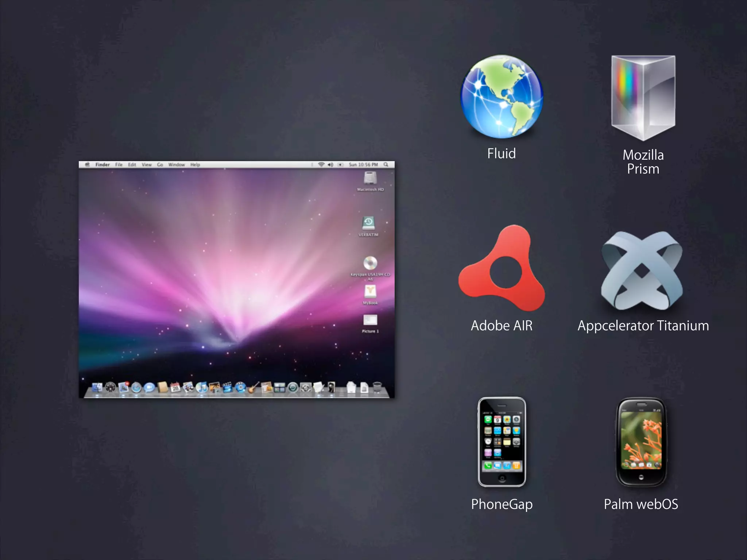Open the Finder menu

102,165
